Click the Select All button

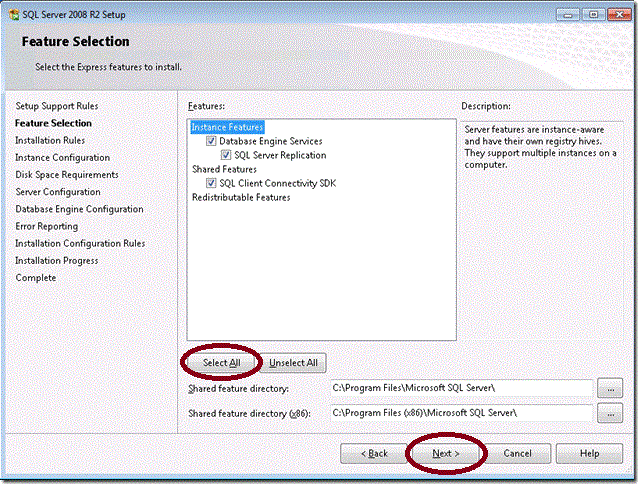[221, 363]
